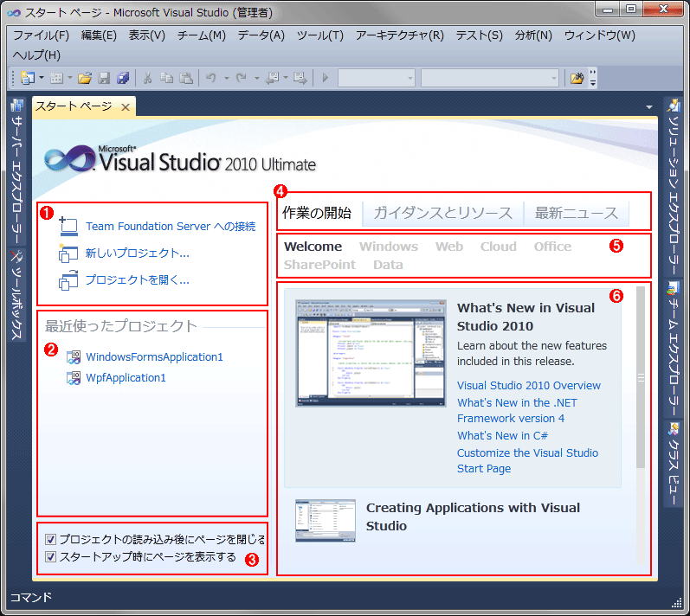
Task: Click the Undo arrow icon
Action: point(211,78)
